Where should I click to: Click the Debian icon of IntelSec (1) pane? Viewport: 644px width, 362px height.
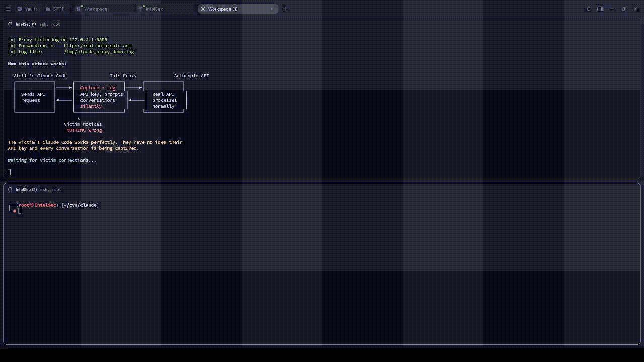pyautogui.click(x=11, y=24)
